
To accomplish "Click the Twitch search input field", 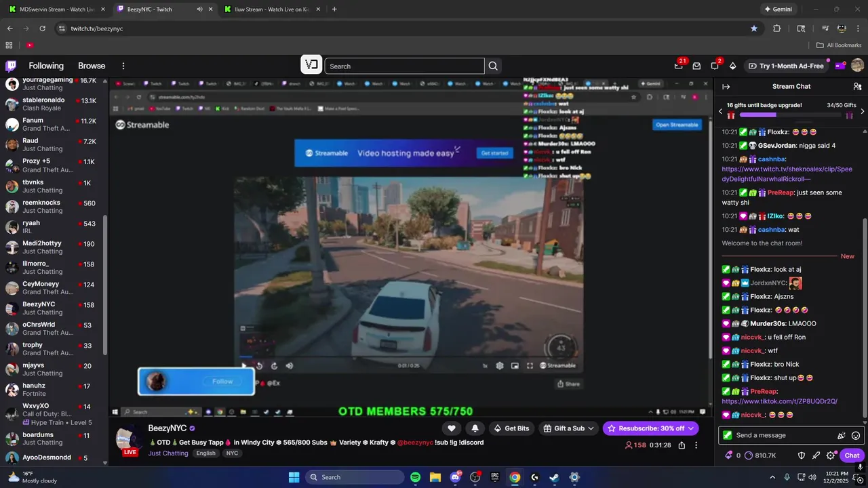I will (x=404, y=66).
